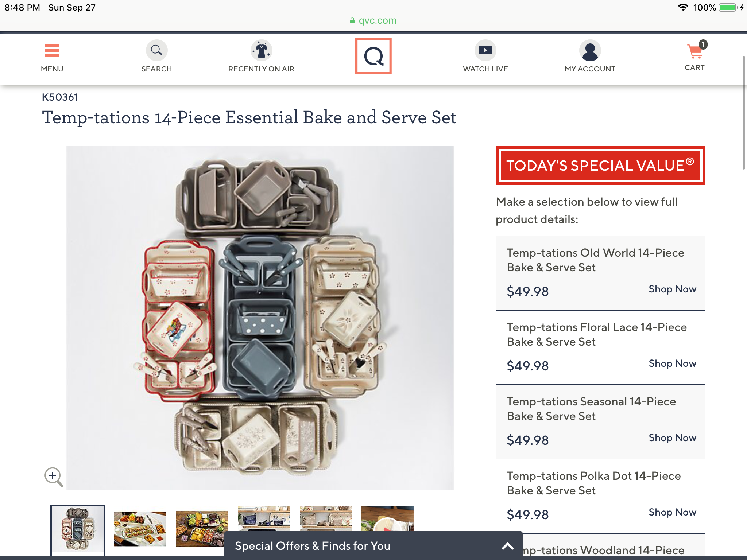Expand Special Offers & Finds chevron
Screen dimensions: 747x560
click(x=507, y=546)
